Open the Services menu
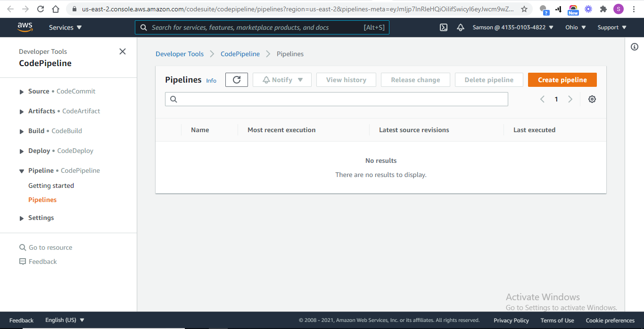 click(x=65, y=27)
